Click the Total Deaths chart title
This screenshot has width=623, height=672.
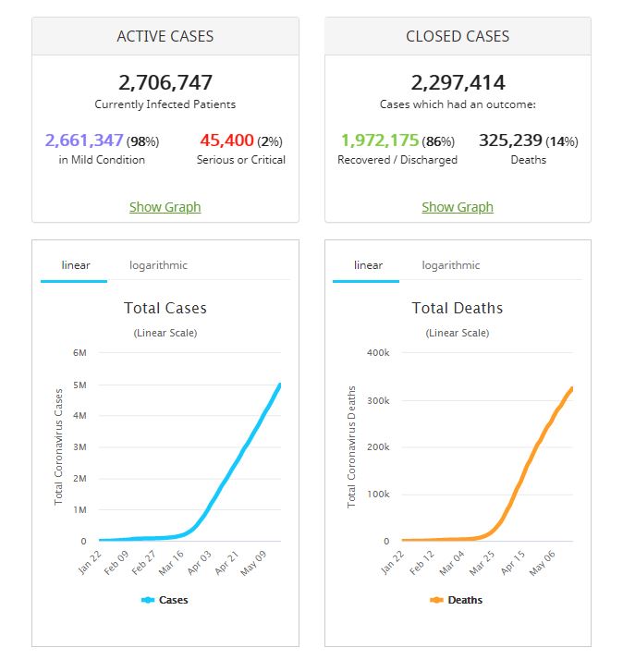click(458, 308)
